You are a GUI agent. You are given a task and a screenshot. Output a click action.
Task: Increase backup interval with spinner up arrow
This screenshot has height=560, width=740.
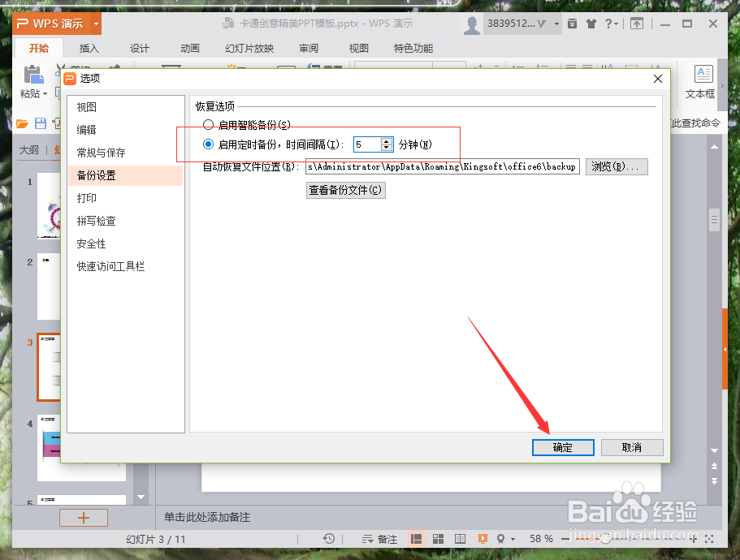click(x=386, y=140)
